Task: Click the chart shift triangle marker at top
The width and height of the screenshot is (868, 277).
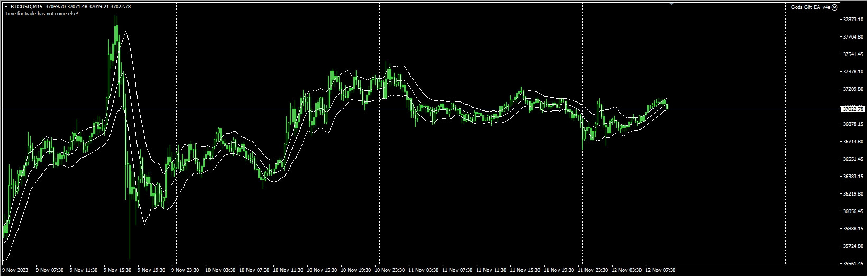Action: tap(671, 4)
